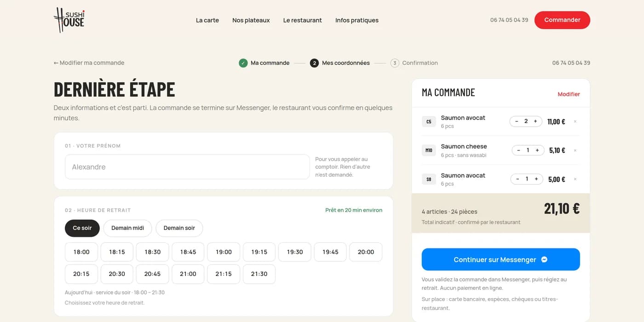Choose the 19:45 pickup time

point(330,252)
